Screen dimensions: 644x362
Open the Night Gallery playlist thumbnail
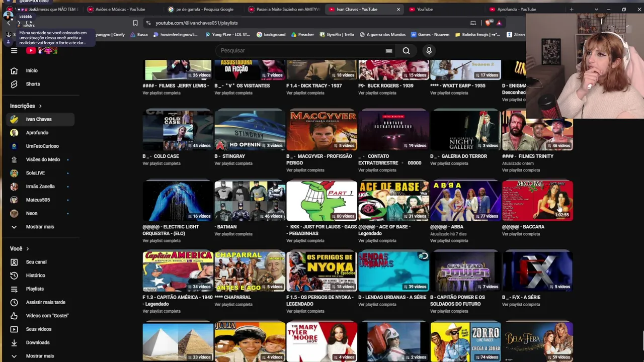pos(465,130)
